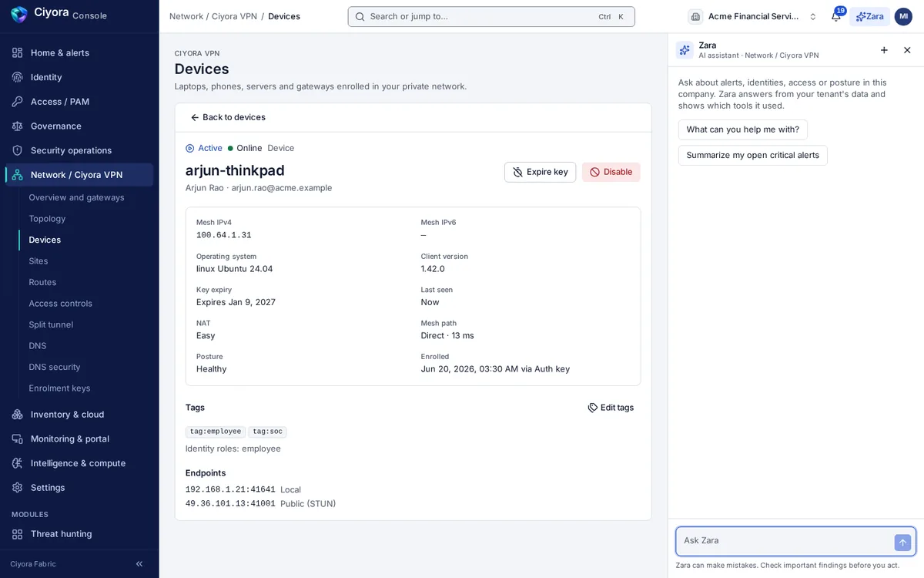The image size is (924, 578).
Task: Select the Mesh IPv4 address 100.64.1.31
Action: [223, 235]
